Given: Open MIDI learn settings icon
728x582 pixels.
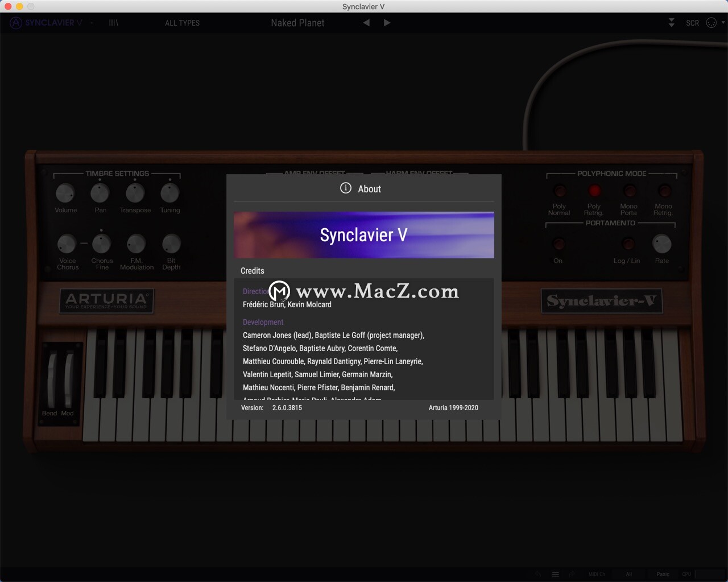Looking at the screenshot, I should pos(712,23).
